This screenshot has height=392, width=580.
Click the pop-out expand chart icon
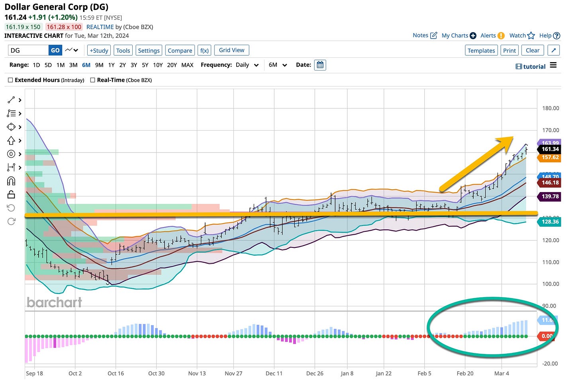553,50
